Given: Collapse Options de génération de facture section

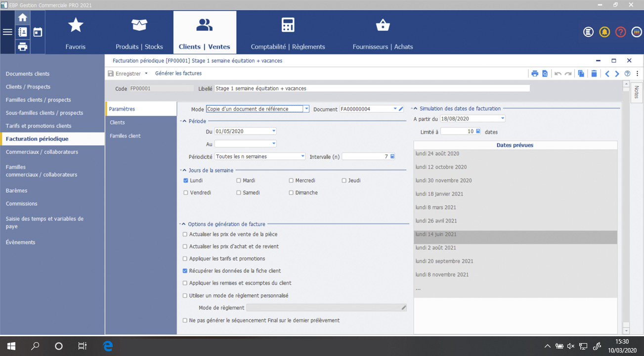Looking at the screenshot, I should (x=184, y=224).
